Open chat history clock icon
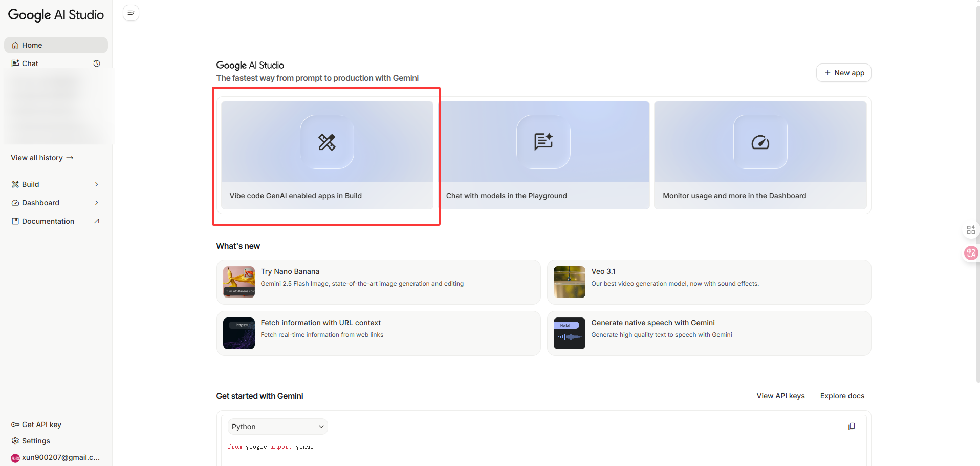The width and height of the screenshot is (980, 466). pos(97,63)
